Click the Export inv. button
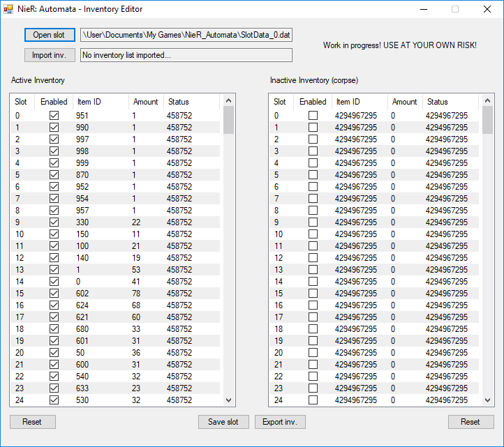Screen dimensions: 504x447 [280, 422]
